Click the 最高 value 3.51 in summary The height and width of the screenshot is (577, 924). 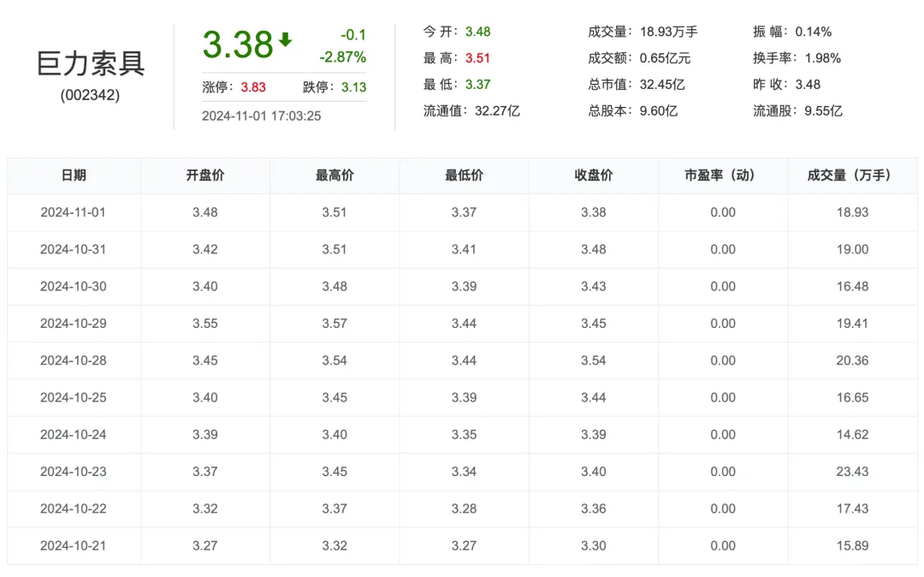point(478,58)
